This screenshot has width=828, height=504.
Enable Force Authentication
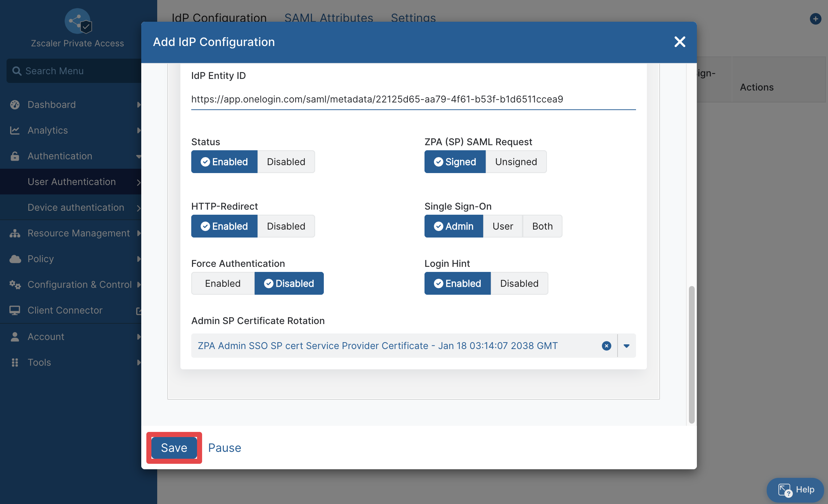click(223, 283)
